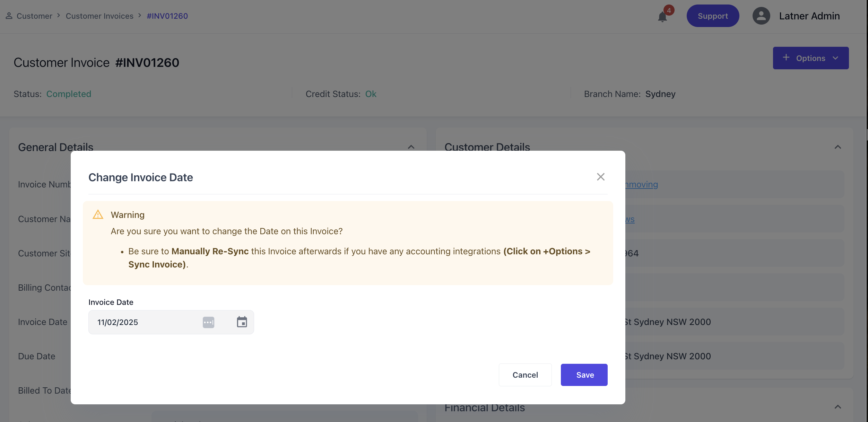Viewport: 868px width, 422px height.
Task: Navigate to Customer breadcrumb item
Action: [x=34, y=16]
